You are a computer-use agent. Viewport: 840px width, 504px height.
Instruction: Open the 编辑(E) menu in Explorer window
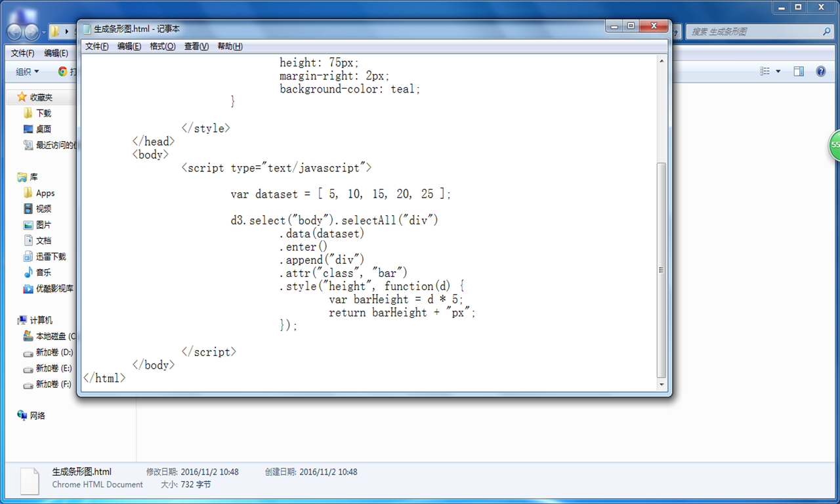pos(56,53)
